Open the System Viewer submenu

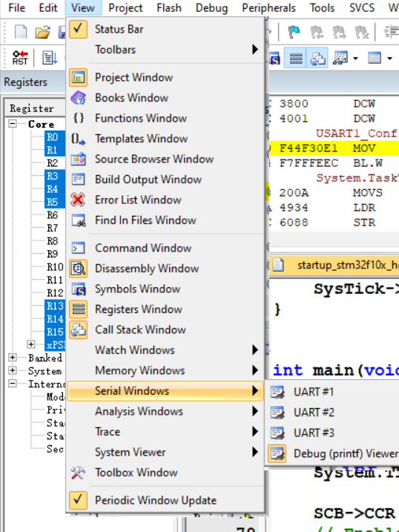point(165,453)
